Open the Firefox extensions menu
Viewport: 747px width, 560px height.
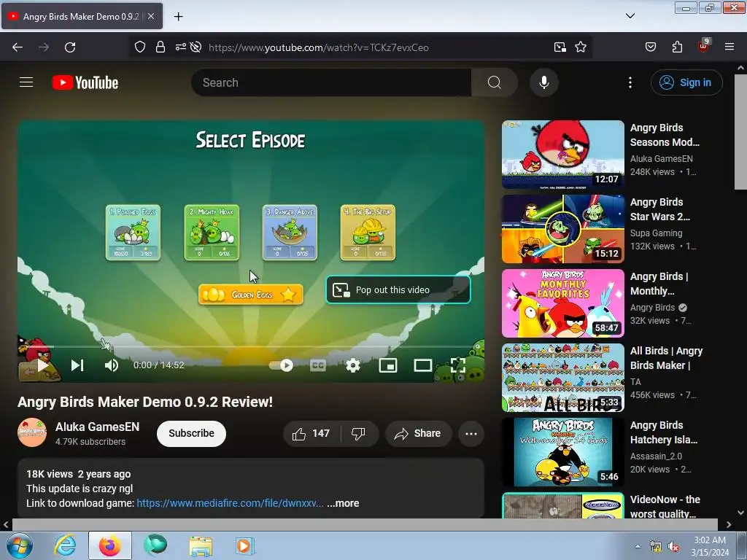coord(677,47)
